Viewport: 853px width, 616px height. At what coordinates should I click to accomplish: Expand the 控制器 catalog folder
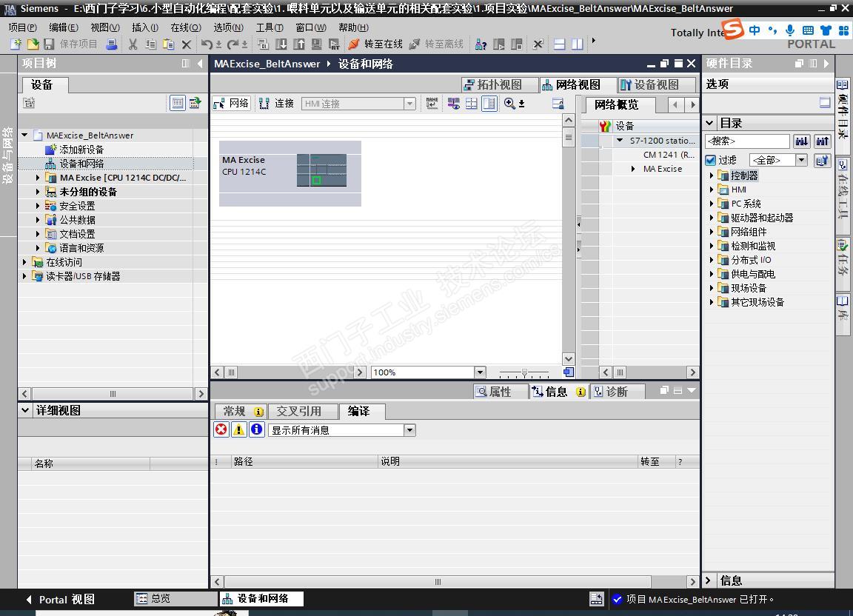pos(711,175)
